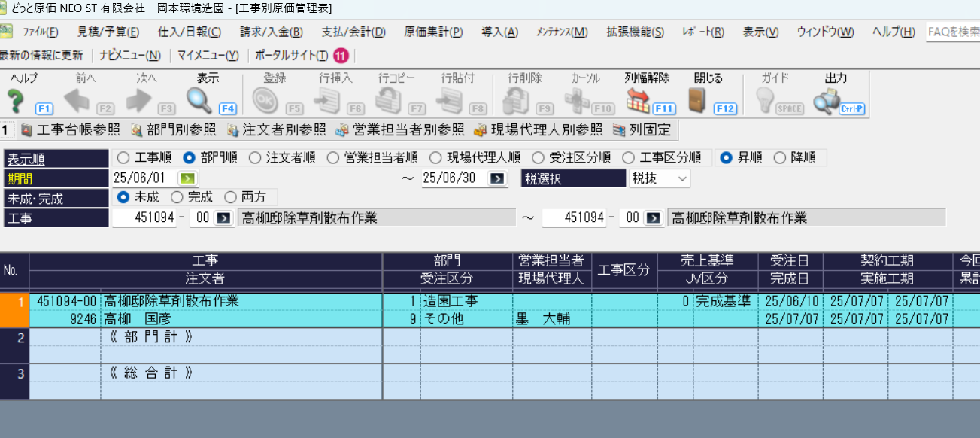Open the start date picker for 期間

[186, 178]
